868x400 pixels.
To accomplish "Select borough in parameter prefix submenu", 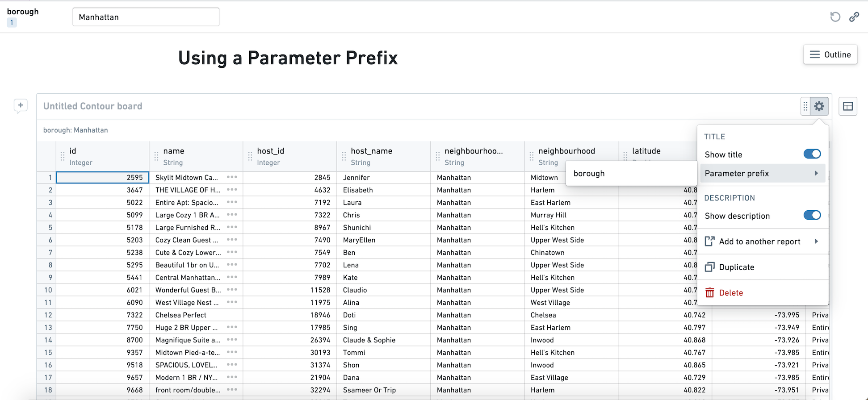I will [631, 173].
